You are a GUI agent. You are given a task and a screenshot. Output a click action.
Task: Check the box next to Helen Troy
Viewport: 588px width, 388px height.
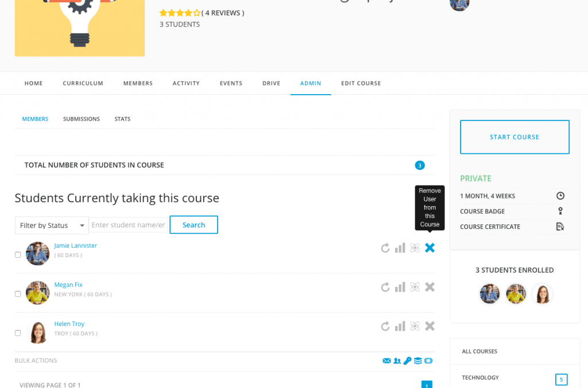pos(18,333)
